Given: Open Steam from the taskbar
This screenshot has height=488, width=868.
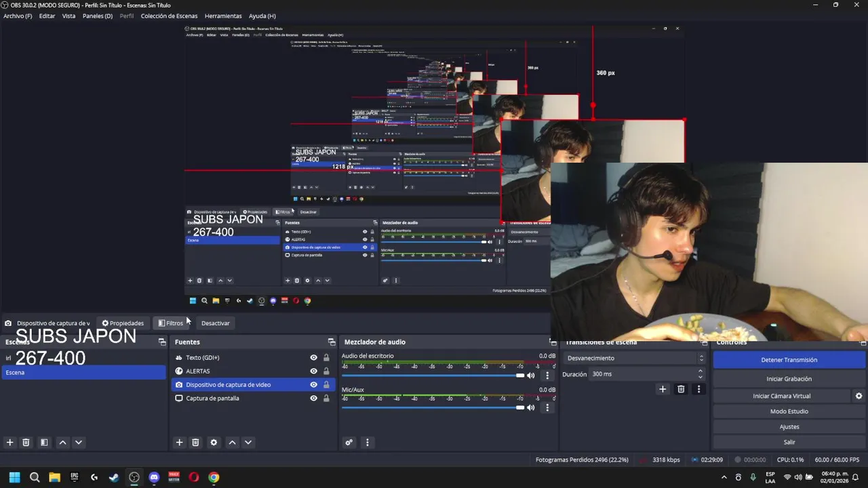Looking at the screenshot, I should click(x=114, y=477).
